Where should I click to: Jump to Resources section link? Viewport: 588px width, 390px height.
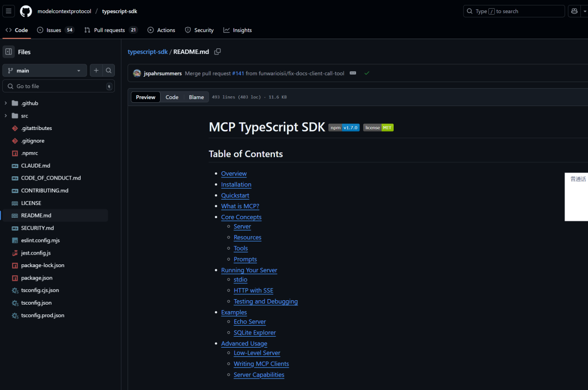[x=247, y=237]
